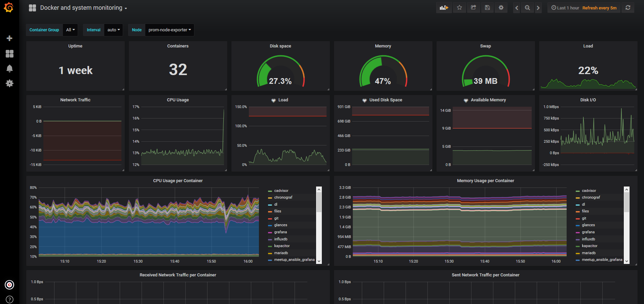Click dl color swatch in CPU legend
Image resolution: width=644 pixels, height=304 pixels.
(x=270, y=205)
